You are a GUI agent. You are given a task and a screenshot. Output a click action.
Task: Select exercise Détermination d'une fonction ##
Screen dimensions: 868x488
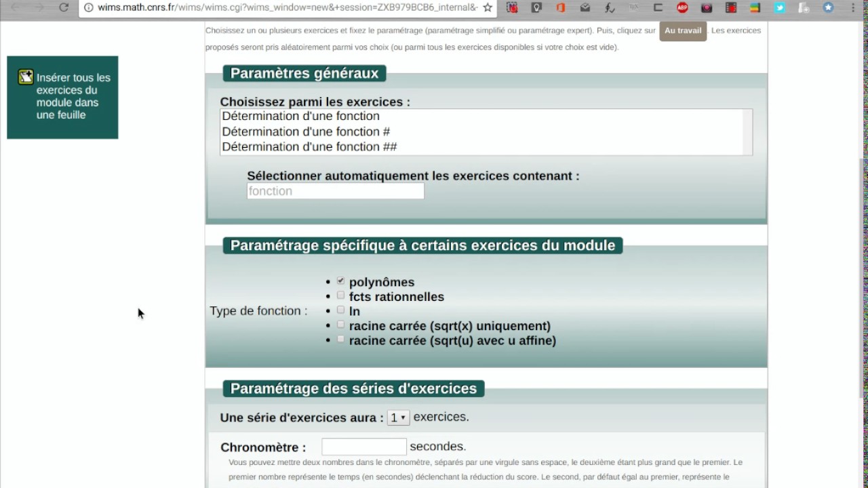pos(309,146)
